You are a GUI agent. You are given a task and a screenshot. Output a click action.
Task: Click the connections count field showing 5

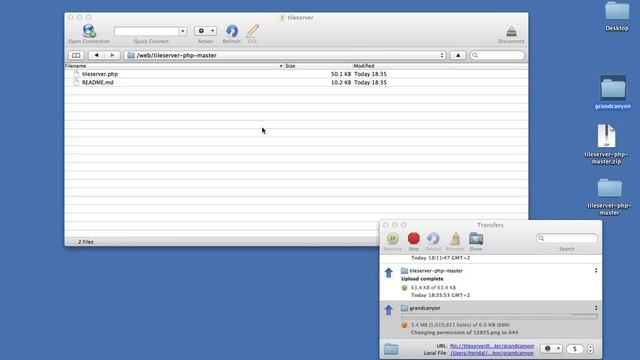[575, 349]
